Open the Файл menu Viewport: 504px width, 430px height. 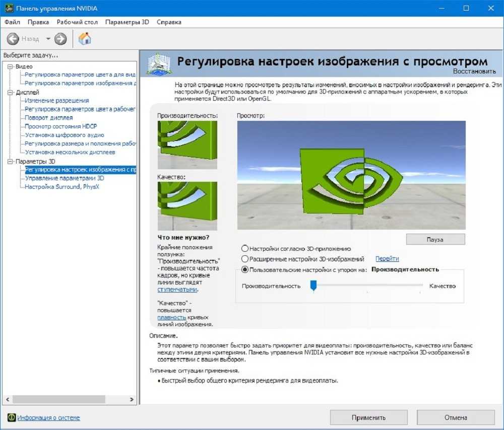pyautogui.click(x=12, y=22)
